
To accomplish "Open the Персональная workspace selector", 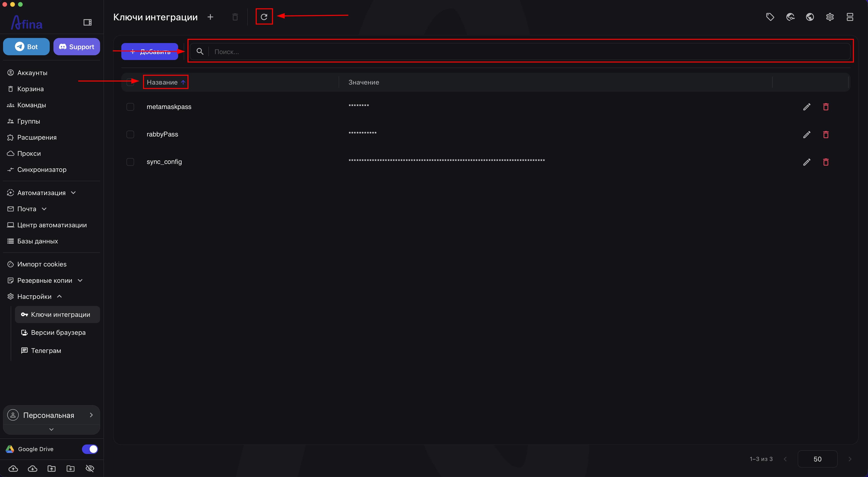I will coord(51,415).
